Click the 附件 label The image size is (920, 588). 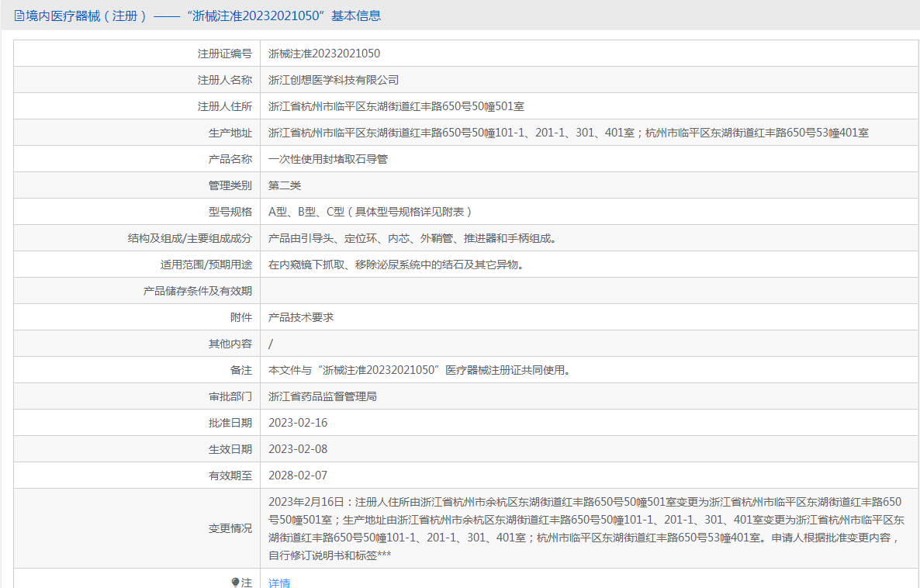[x=241, y=317]
